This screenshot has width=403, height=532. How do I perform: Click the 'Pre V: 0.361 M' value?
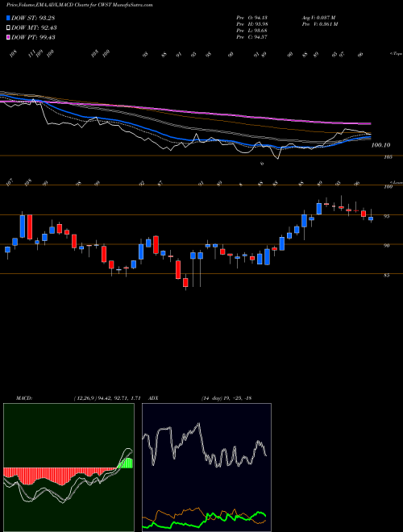[319, 24]
